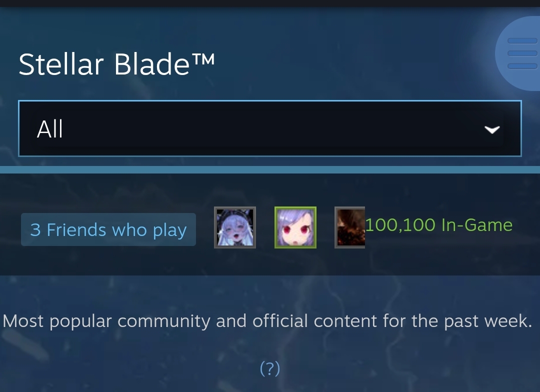Screen dimensions: 540x392
Task: Click the 3 Friends who play button
Action: [108, 229]
